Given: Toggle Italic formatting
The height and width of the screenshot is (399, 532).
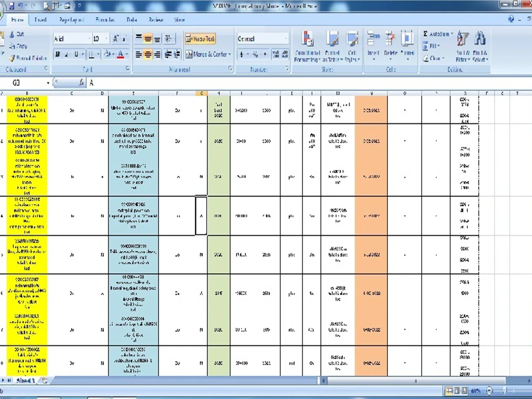Looking at the screenshot, I should tap(67, 54).
